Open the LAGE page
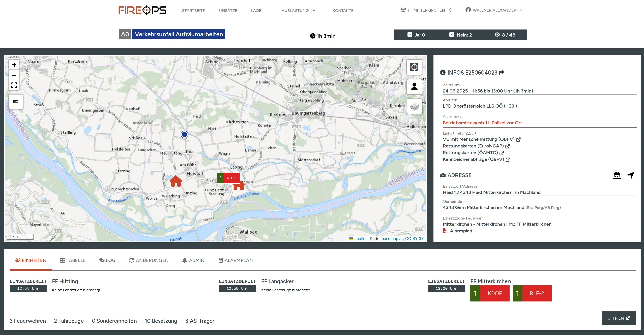 click(x=256, y=11)
